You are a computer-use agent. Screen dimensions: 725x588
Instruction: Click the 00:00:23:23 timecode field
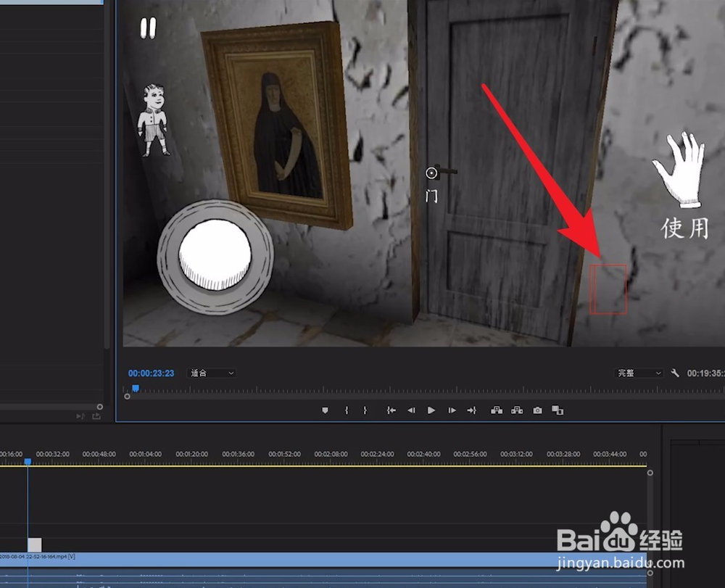click(152, 373)
